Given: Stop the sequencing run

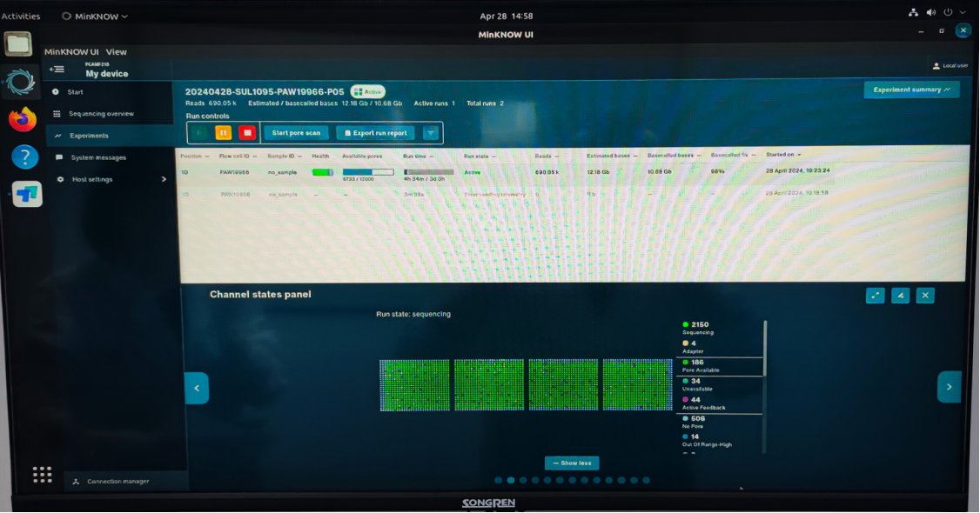Looking at the screenshot, I should click(x=247, y=132).
